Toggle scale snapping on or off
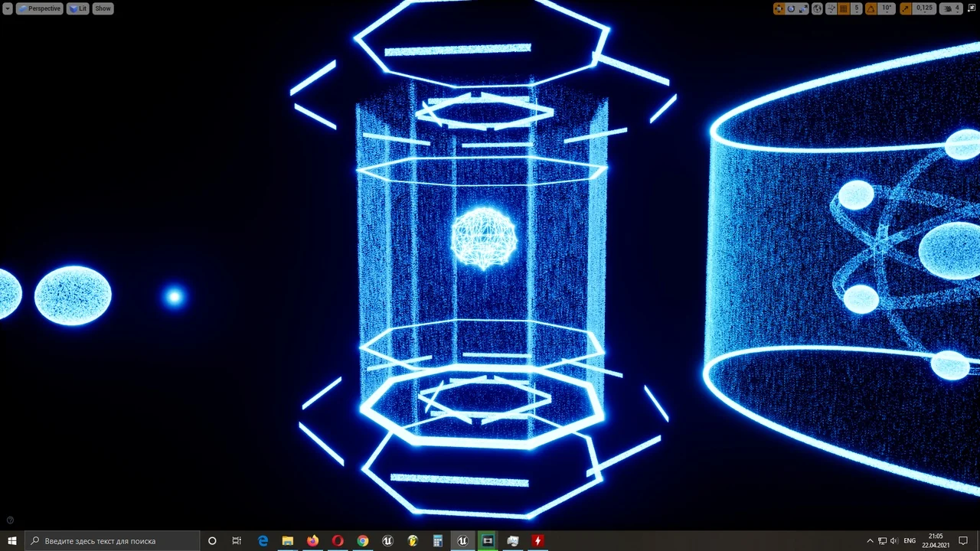The width and height of the screenshot is (980, 551). pos(905,8)
